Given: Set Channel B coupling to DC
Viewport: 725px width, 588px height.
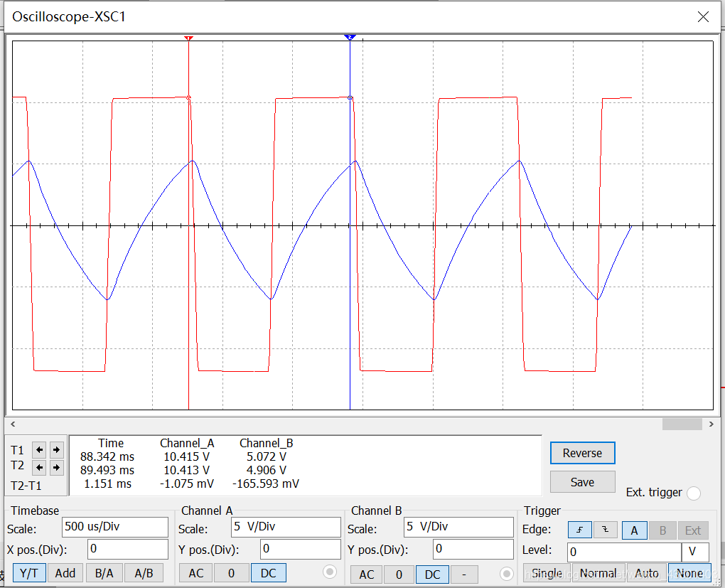Looking at the screenshot, I should 432,574.
